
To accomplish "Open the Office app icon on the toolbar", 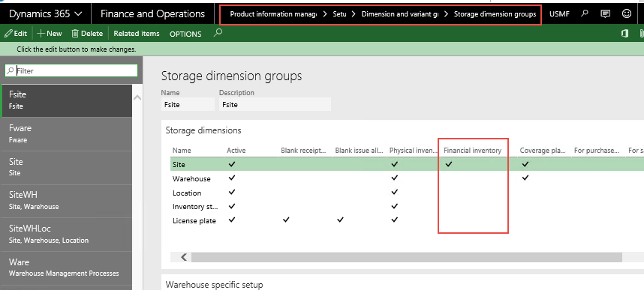I will point(624,34).
